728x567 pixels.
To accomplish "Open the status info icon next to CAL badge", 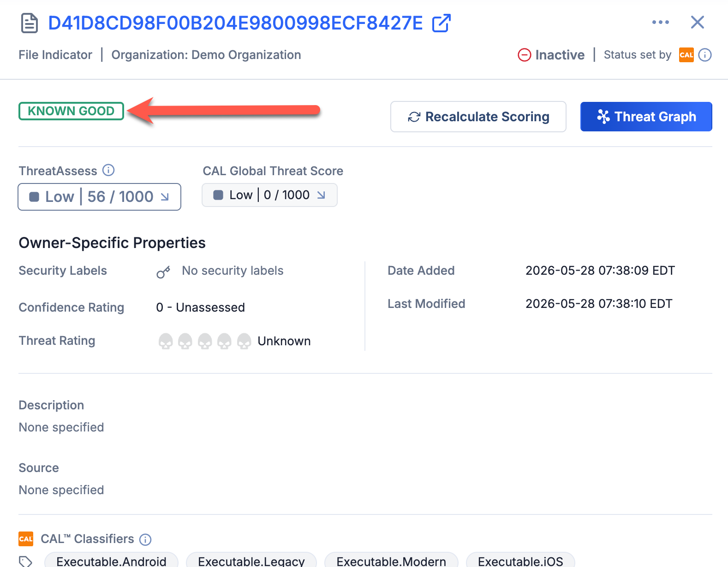I will (705, 55).
